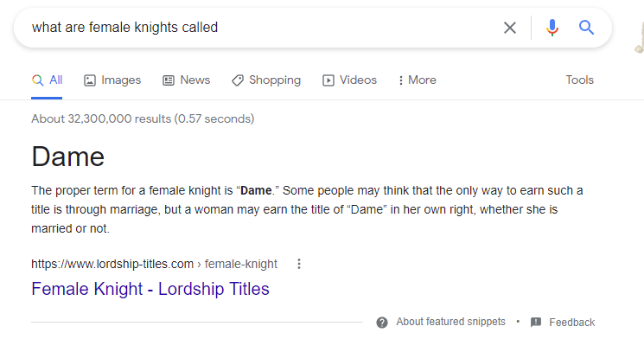Clear the search box with X icon

click(x=510, y=28)
